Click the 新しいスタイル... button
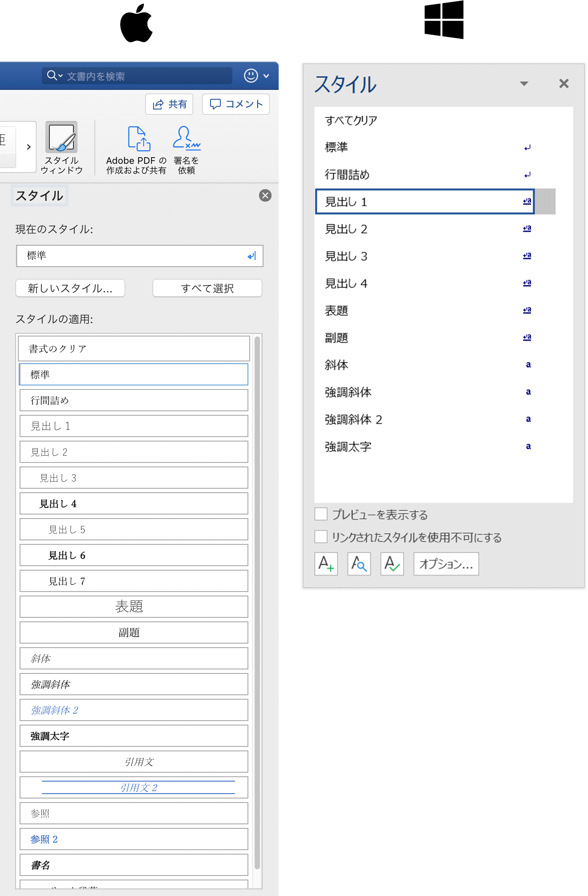The image size is (588, 896). tap(70, 288)
